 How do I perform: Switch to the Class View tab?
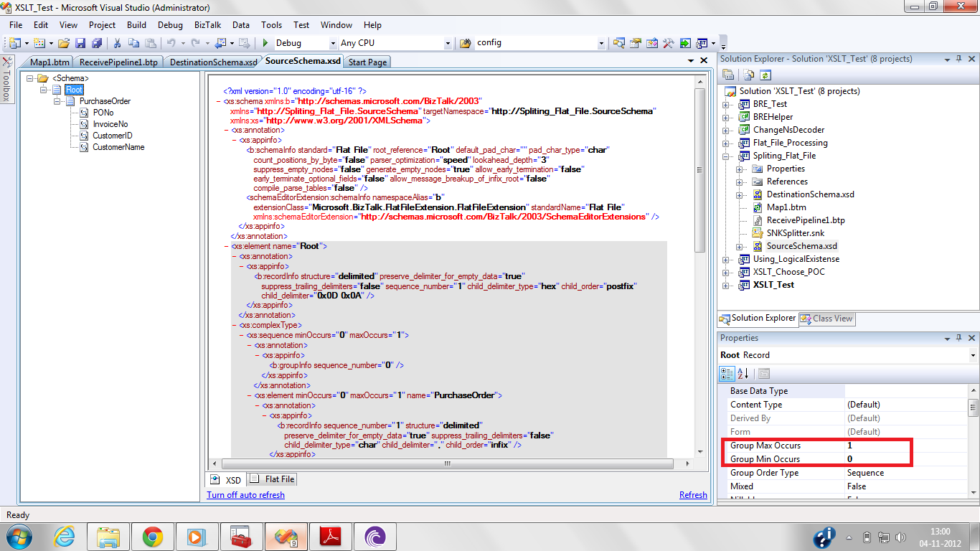[x=826, y=319]
